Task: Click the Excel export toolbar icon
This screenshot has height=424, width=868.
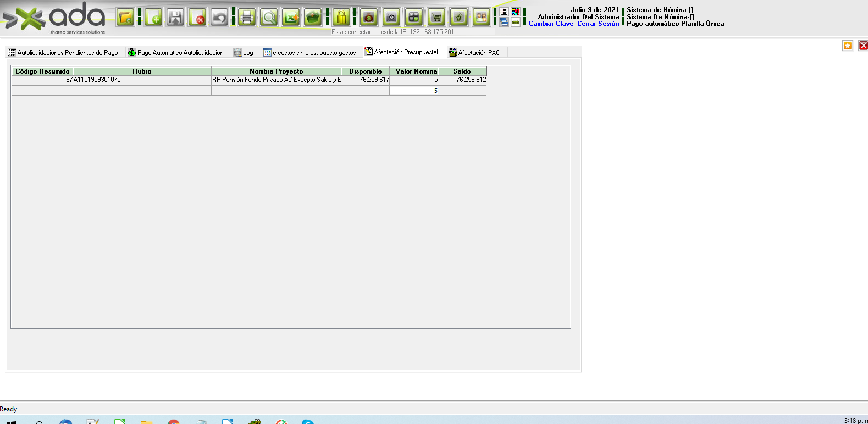Action: (x=291, y=18)
